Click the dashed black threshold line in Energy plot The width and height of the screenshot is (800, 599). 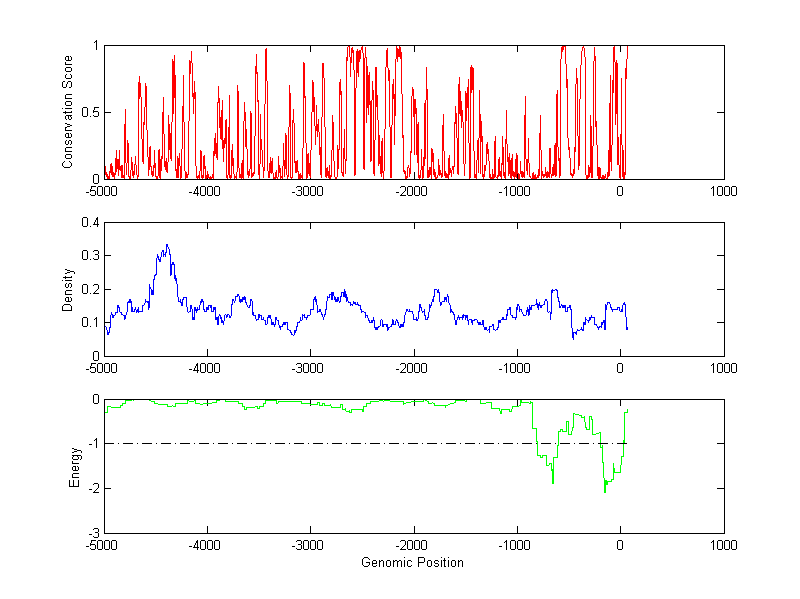(x=300, y=443)
